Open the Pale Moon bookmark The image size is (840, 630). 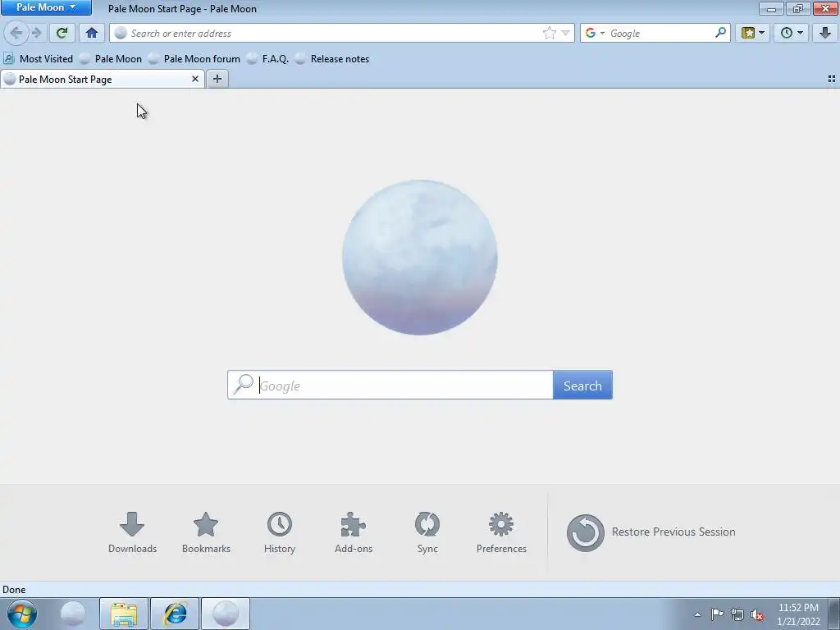(x=111, y=59)
